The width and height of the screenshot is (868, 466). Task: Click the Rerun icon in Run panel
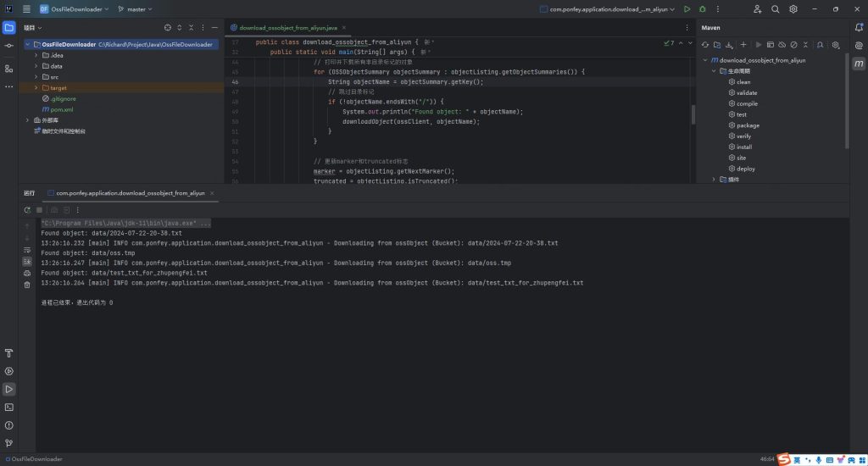pos(28,209)
